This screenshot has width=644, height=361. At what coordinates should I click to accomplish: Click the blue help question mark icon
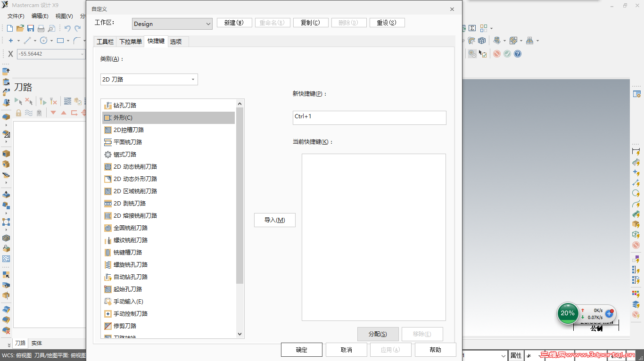[518, 54]
